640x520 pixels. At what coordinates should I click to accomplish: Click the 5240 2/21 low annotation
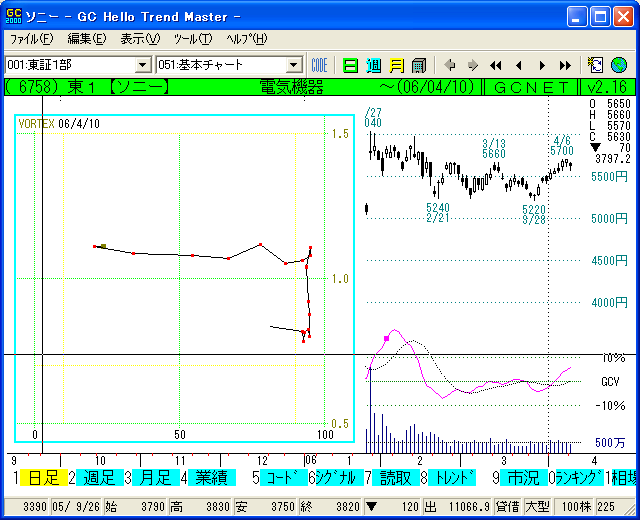click(x=438, y=213)
